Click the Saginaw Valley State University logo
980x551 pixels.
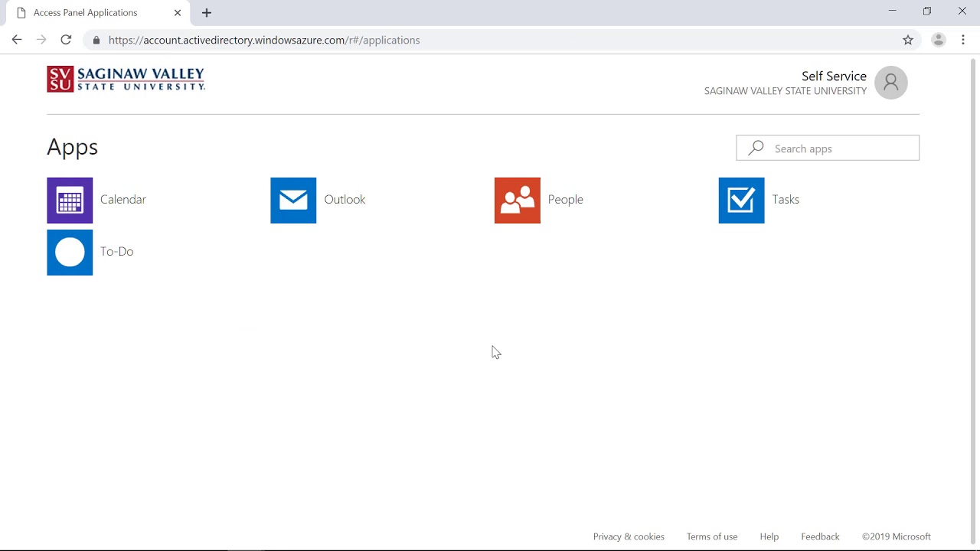click(126, 79)
